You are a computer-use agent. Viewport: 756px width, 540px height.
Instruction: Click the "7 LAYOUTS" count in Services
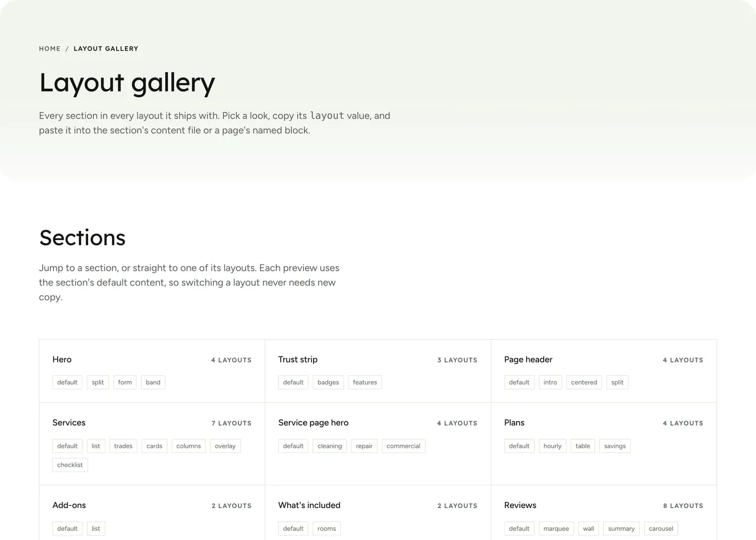(x=232, y=423)
